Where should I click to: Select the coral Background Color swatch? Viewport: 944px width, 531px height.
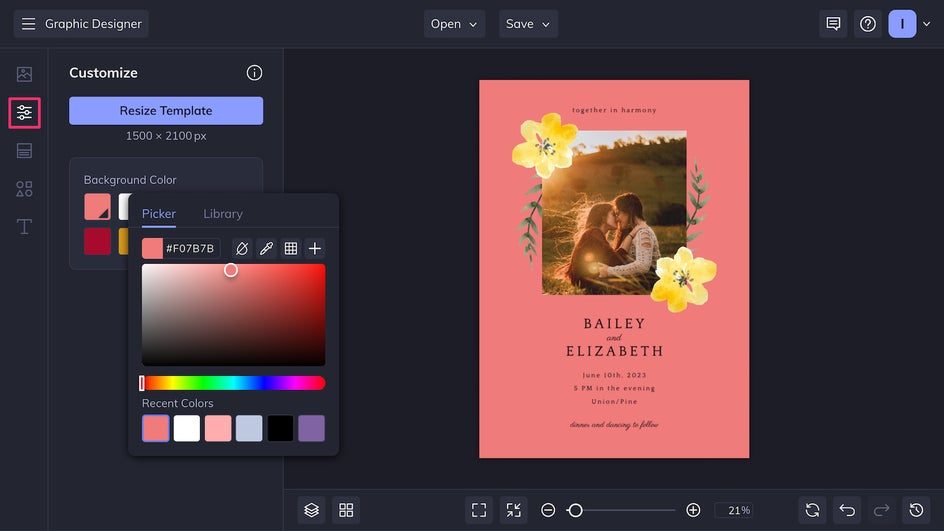[x=98, y=206]
